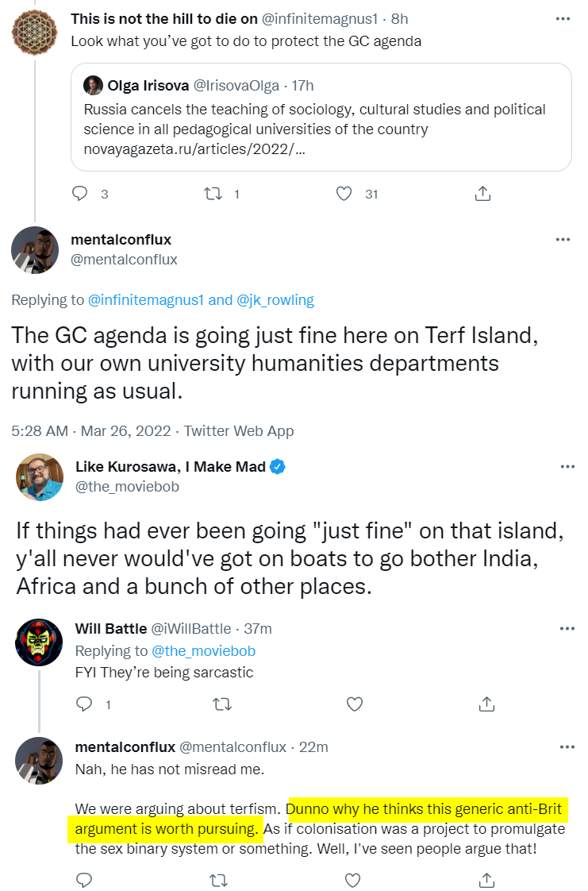The width and height of the screenshot is (588, 891).
Task: Reply to the infinitemagnus1 tweet
Action: pyautogui.click(x=79, y=193)
